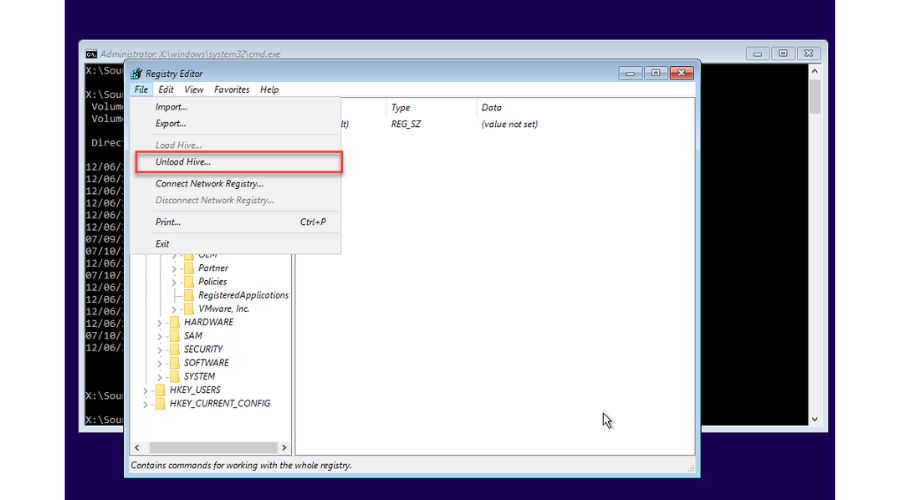
Task: Expand the VMware, Inc. key
Action: pyautogui.click(x=174, y=309)
